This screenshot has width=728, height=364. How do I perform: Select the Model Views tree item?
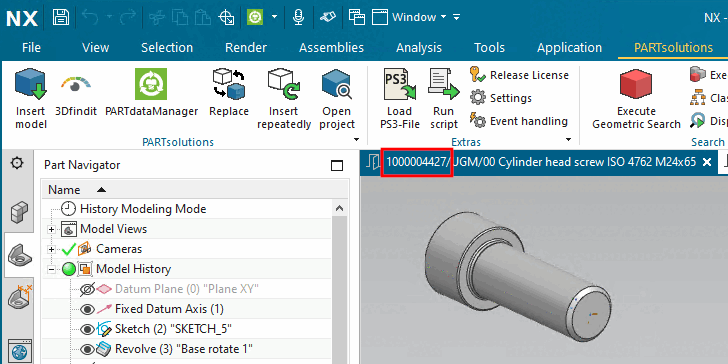click(113, 229)
